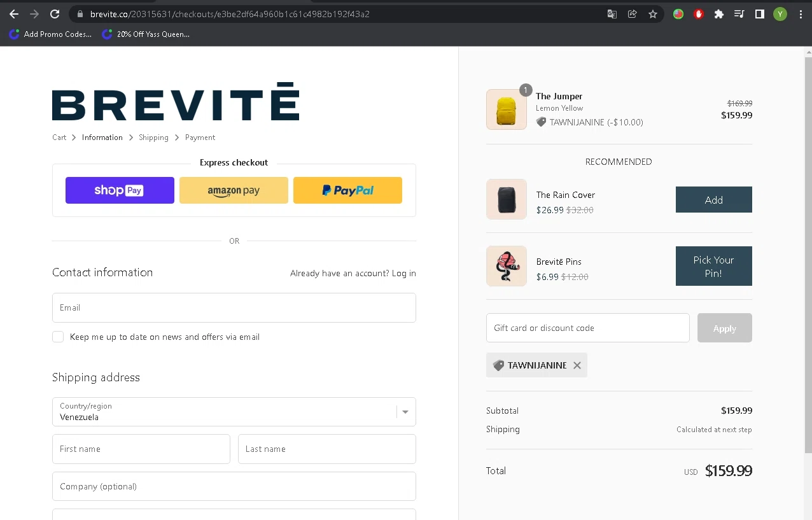Choose Amazon Pay express checkout
Image resolution: width=812 pixels, height=520 pixels.
[x=234, y=190]
